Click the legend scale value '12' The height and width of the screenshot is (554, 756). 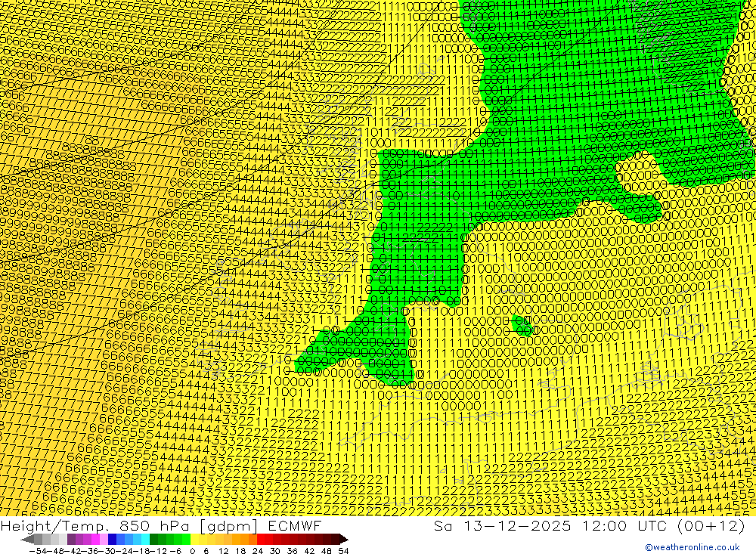click(x=223, y=551)
